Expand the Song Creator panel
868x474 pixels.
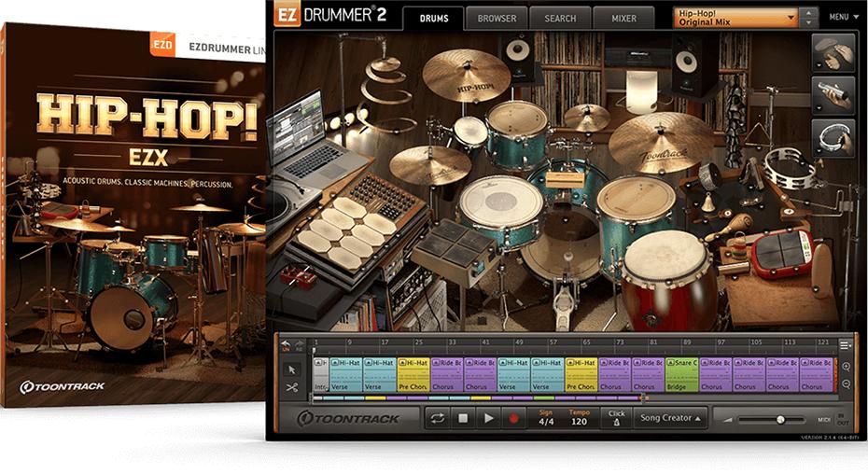670,419
